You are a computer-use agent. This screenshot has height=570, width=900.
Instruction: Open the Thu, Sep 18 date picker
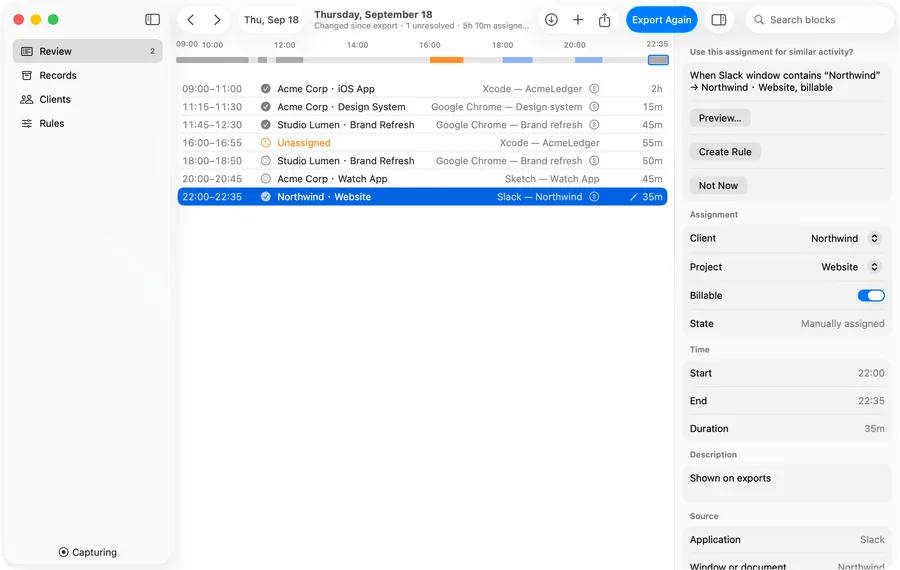(271, 20)
